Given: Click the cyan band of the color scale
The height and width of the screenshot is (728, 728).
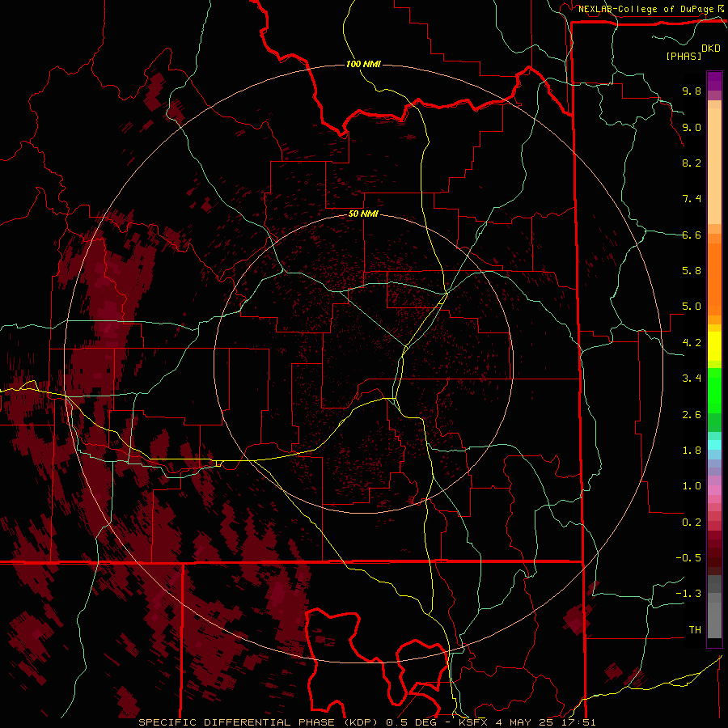Looking at the screenshot, I should click(x=714, y=445).
